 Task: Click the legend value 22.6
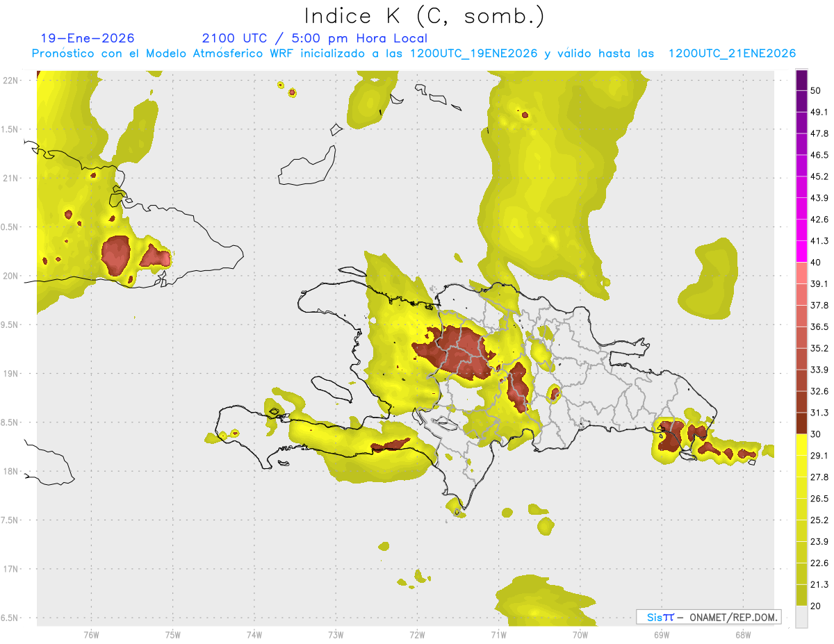click(819, 563)
